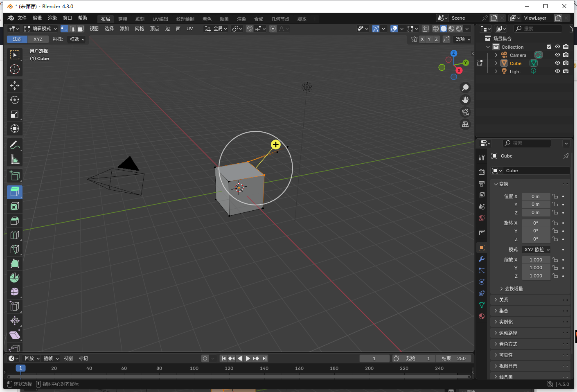This screenshot has width=577, height=392.
Task: Toggle proportional editing
Action: (x=273, y=29)
